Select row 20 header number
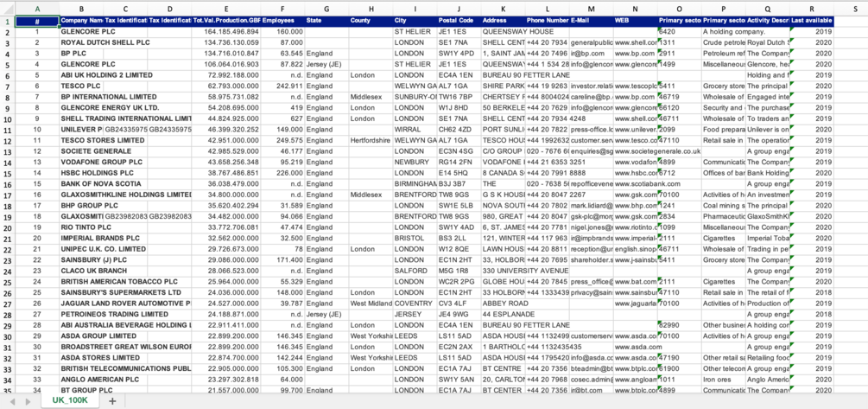The width and height of the screenshot is (868, 409). coord(7,227)
